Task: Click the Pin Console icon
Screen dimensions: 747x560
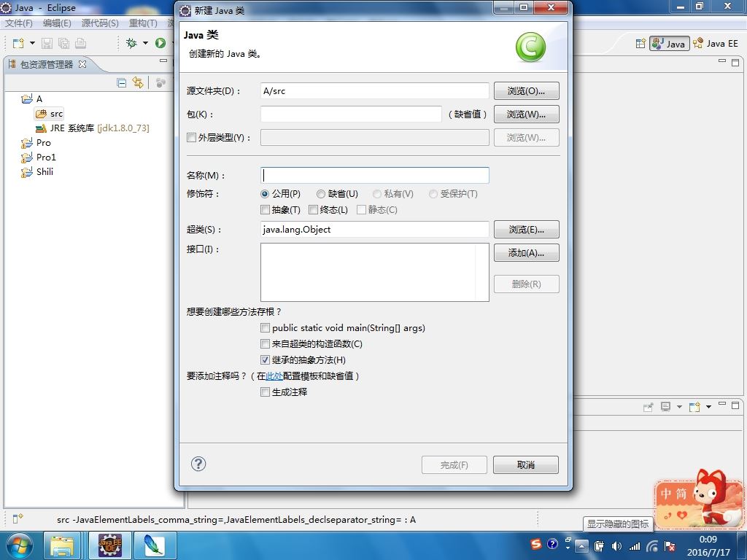Action: [x=648, y=407]
